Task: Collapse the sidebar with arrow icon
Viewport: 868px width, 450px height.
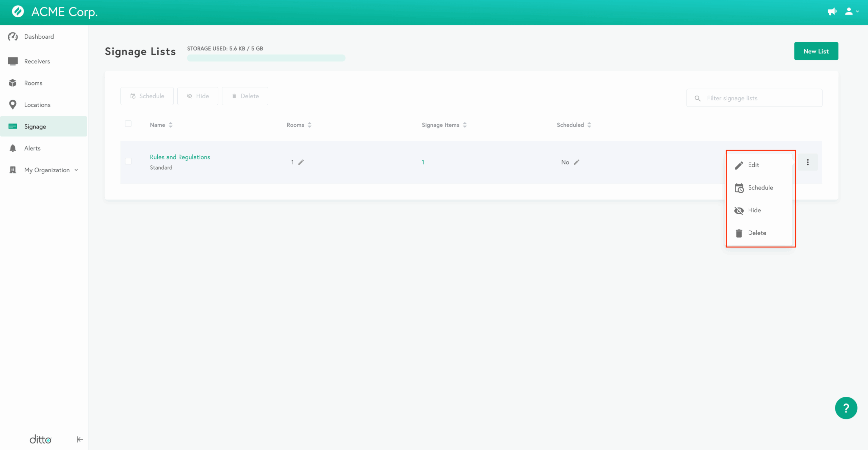Action: point(80,439)
